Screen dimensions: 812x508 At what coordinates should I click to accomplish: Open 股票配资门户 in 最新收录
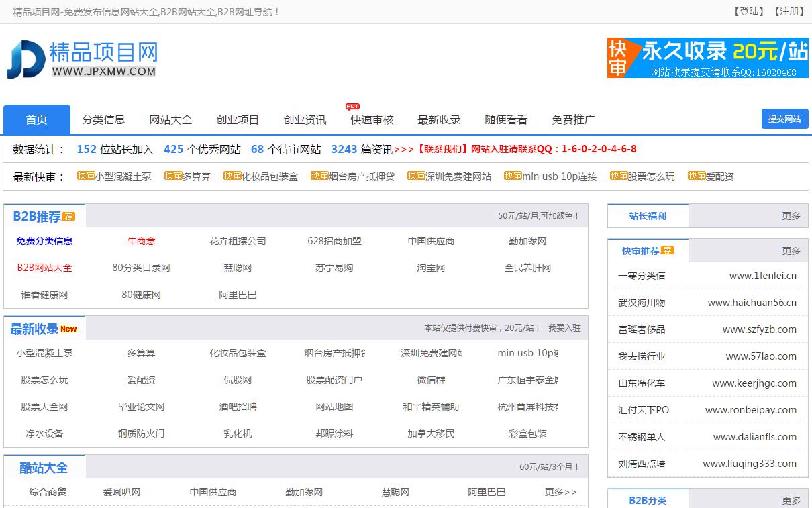tap(334, 380)
